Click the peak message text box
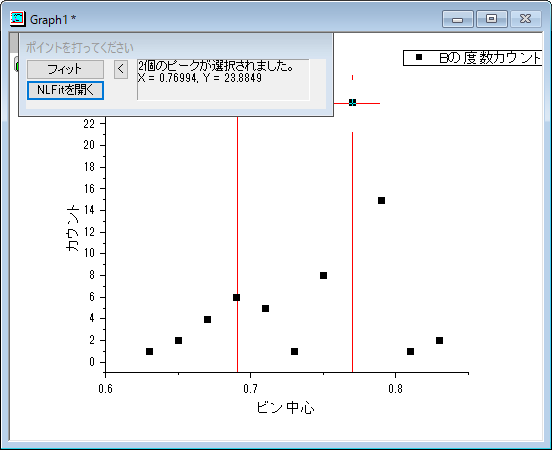This screenshot has width=552, height=450. click(x=223, y=80)
